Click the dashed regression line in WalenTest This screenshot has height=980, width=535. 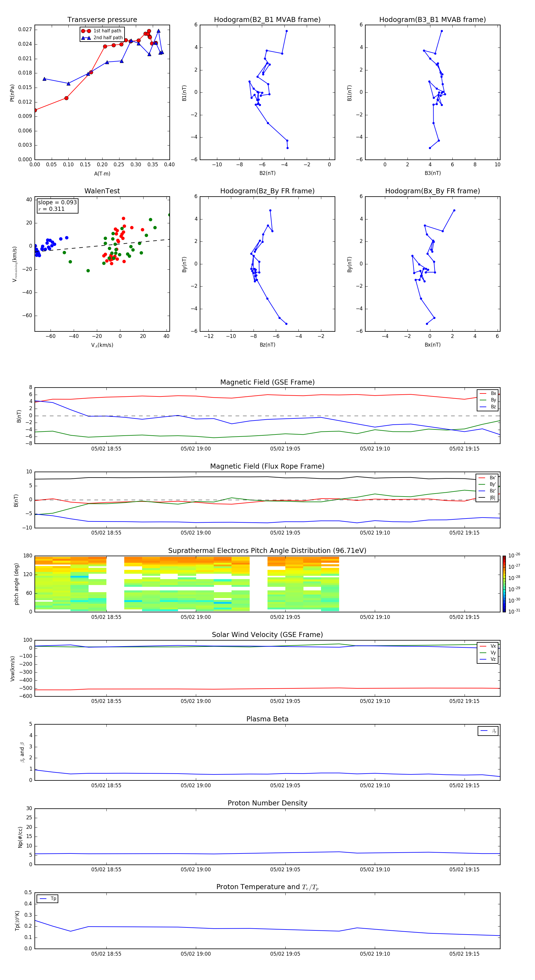pyautogui.click(x=102, y=245)
